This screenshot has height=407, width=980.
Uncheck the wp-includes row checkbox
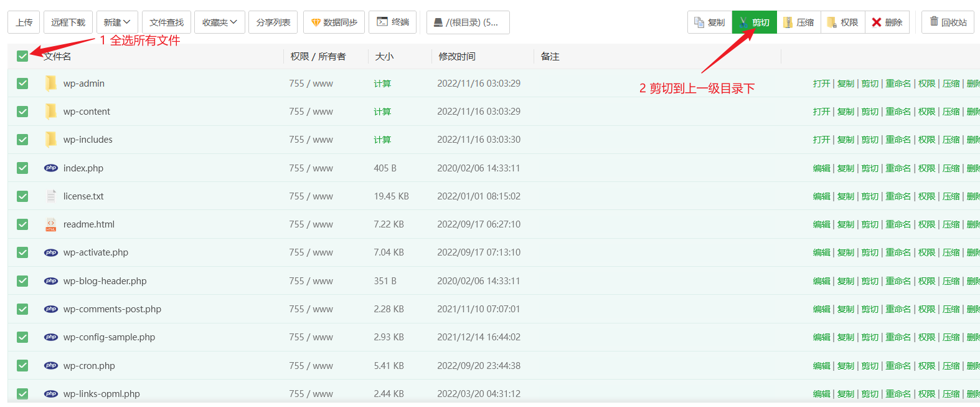pyautogui.click(x=22, y=140)
